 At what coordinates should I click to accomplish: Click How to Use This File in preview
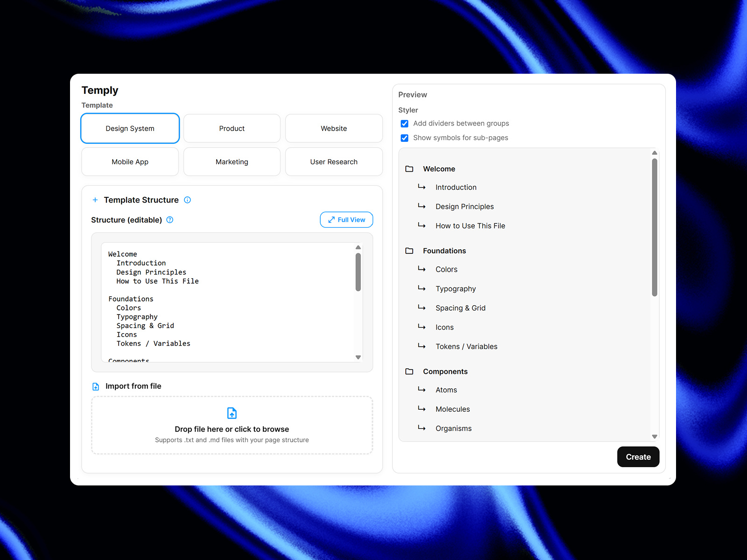[470, 226]
